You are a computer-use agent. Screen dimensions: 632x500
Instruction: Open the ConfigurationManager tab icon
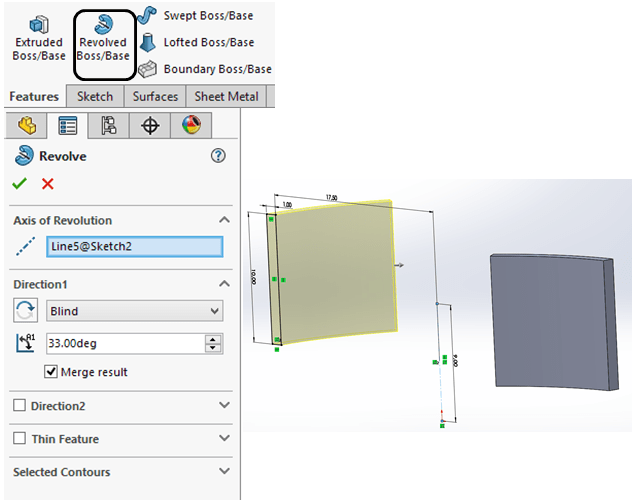coord(109,125)
